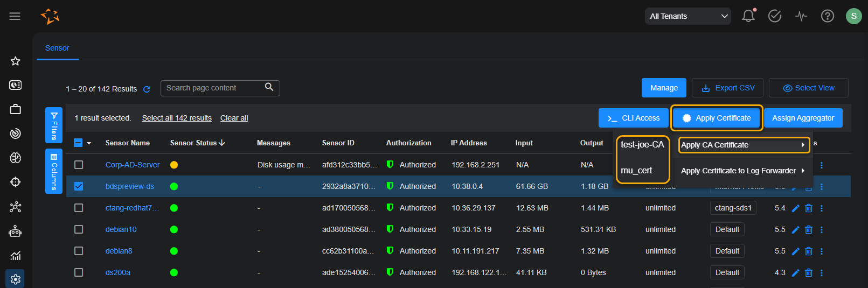Open more actions for Corp-AD-Server row
The height and width of the screenshot is (288, 868).
coord(822,165)
